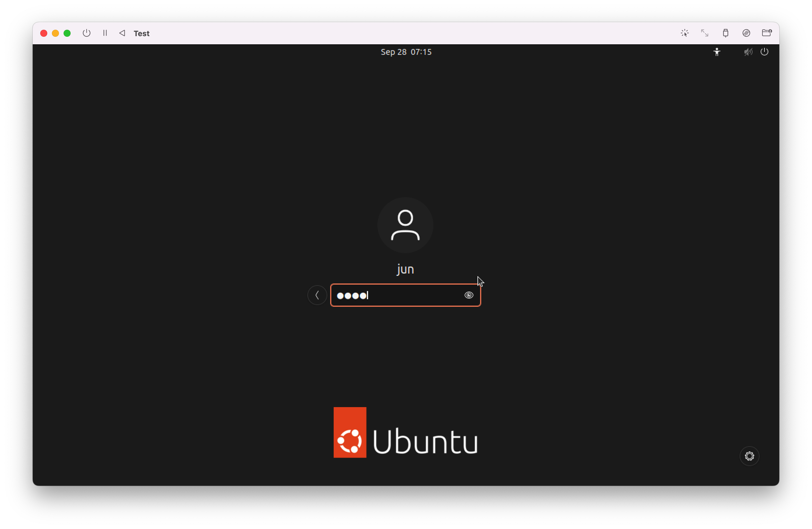Click the VM power button in title bar

point(87,33)
